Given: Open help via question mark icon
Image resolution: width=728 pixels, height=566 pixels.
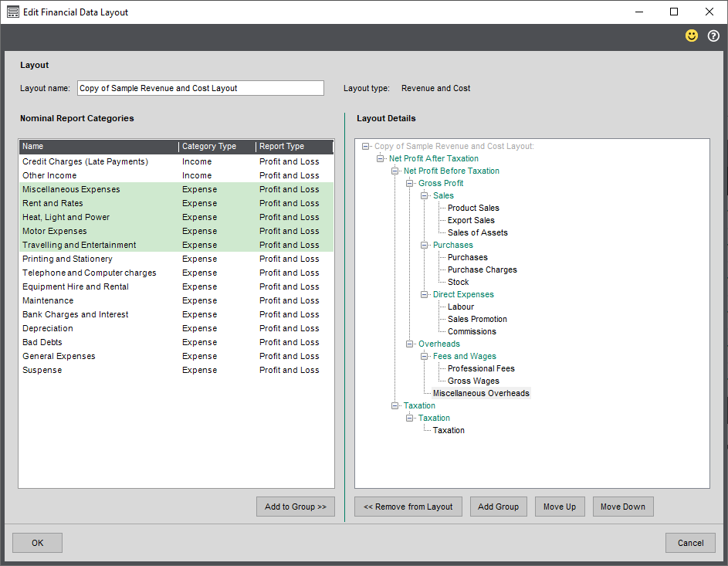Looking at the screenshot, I should (x=713, y=36).
